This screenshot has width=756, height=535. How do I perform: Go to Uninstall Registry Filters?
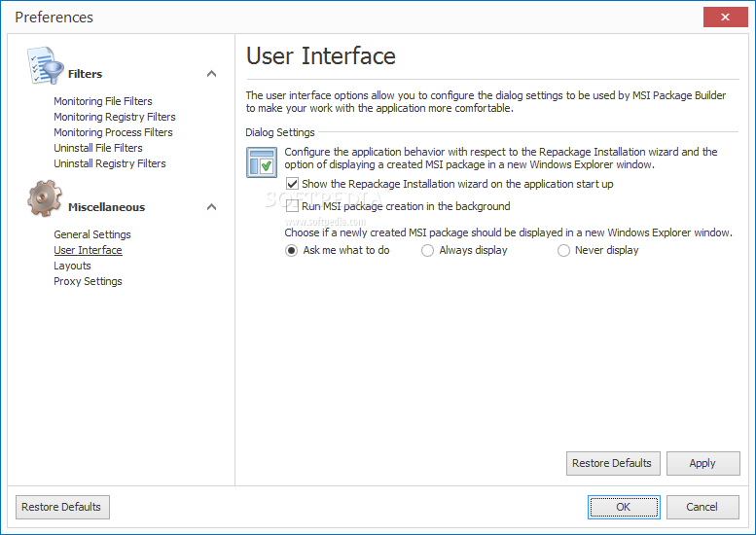(109, 163)
